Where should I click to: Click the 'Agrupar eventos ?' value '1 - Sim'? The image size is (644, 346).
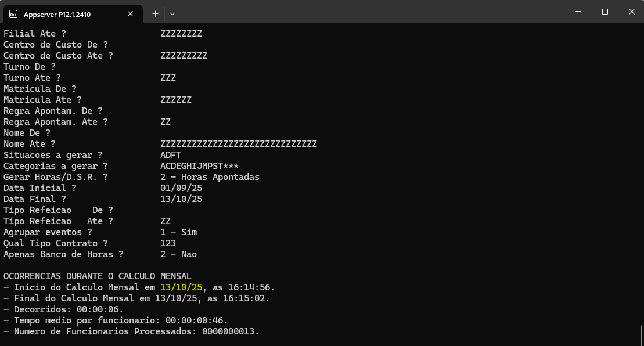click(178, 232)
